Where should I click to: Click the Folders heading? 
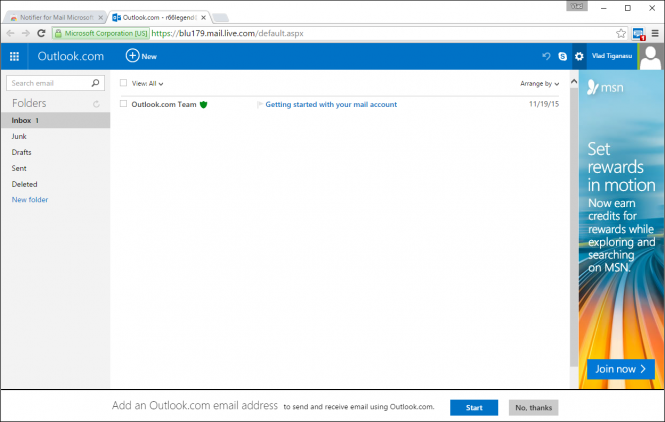click(29, 103)
